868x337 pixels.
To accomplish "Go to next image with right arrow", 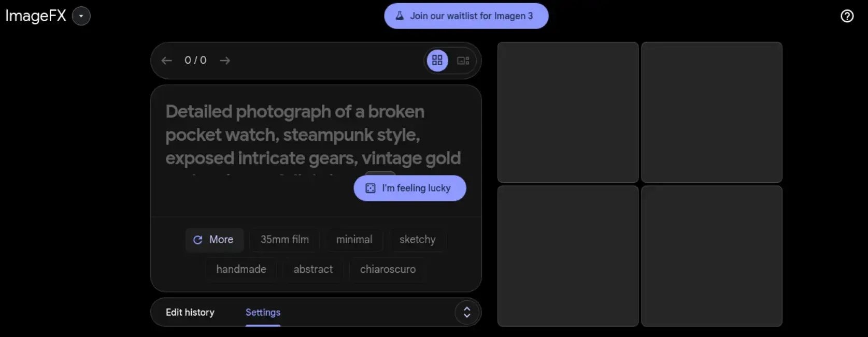I will pyautogui.click(x=224, y=61).
